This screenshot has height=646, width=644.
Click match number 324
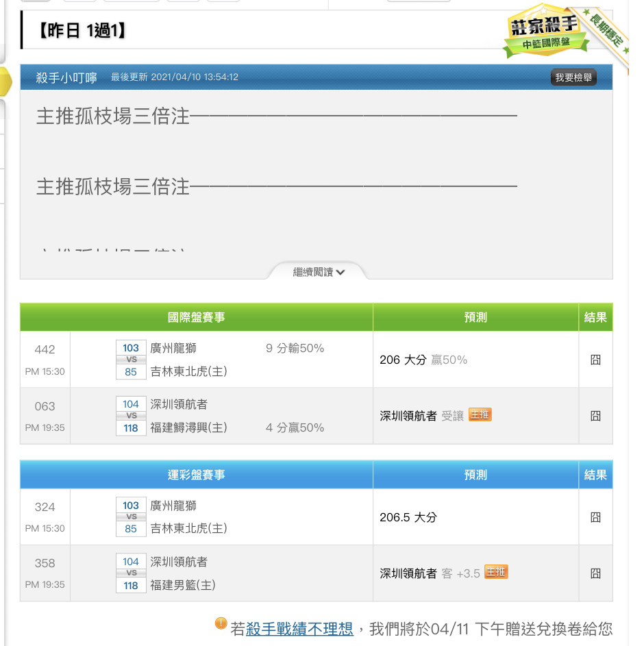(45, 507)
